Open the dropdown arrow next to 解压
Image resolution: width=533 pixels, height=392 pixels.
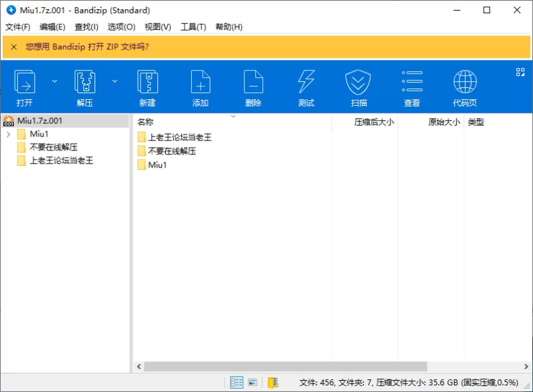point(115,81)
